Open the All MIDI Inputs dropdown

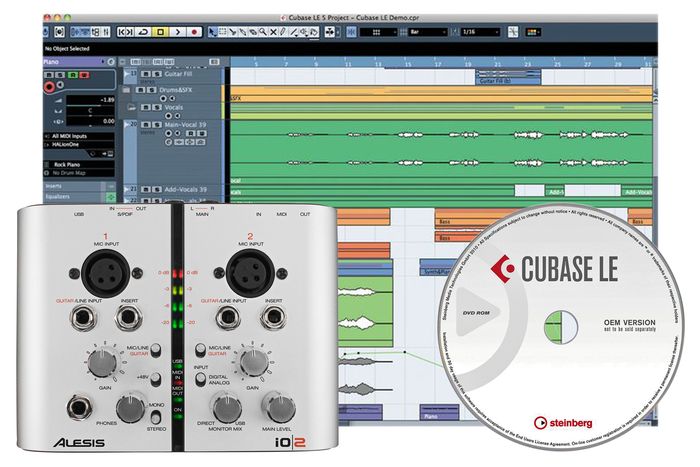tap(79, 136)
